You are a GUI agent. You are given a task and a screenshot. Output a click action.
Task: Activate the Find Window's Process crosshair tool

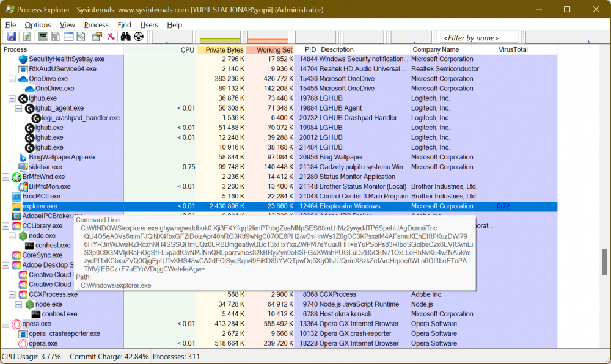click(139, 35)
